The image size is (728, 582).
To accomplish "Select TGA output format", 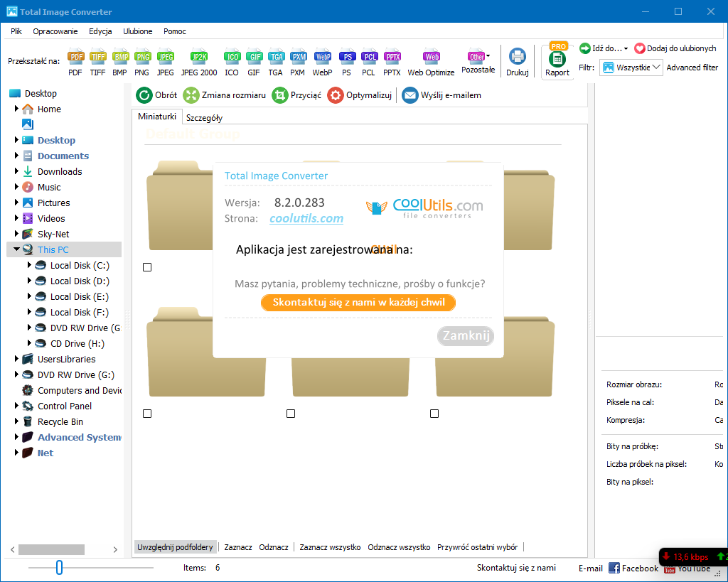I will pyautogui.click(x=276, y=62).
